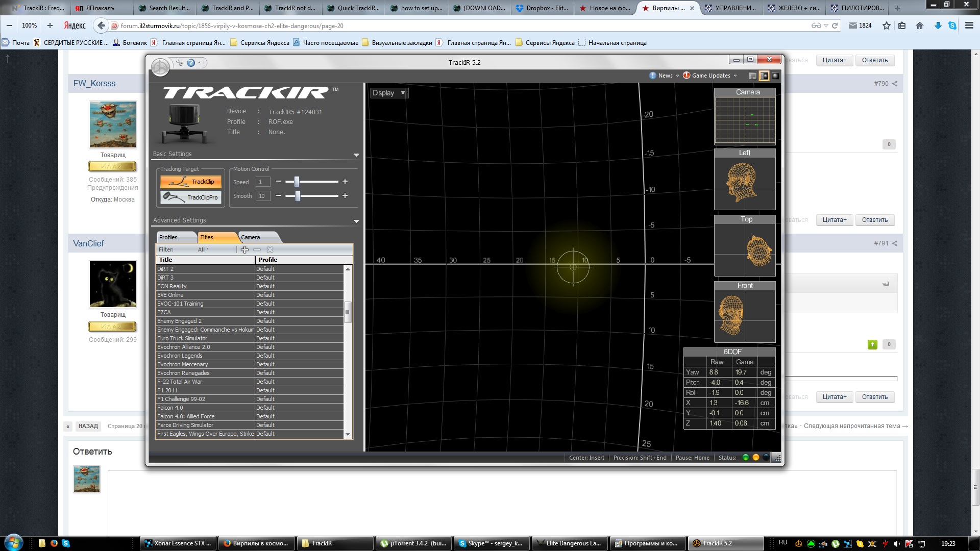Select the DiRT 2 title row
Image resolution: width=980 pixels, height=551 pixels.
click(250, 269)
